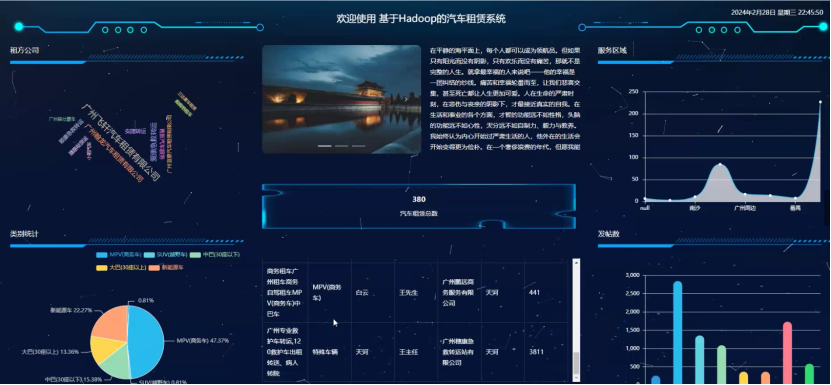The height and width of the screenshot is (385, 831).
Task: Click the 广州飞轩汽车租赁有限公司 word cloud entry
Action: tap(121, 142)
